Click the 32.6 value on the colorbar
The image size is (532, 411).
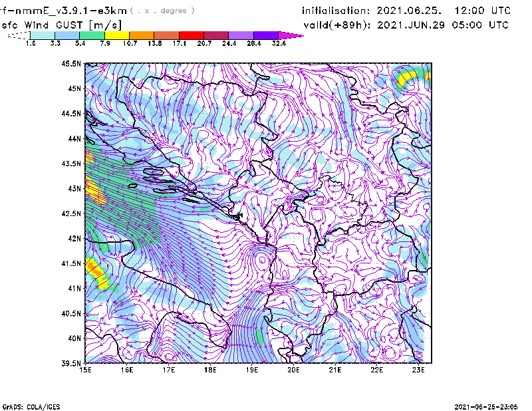point(279,43)
